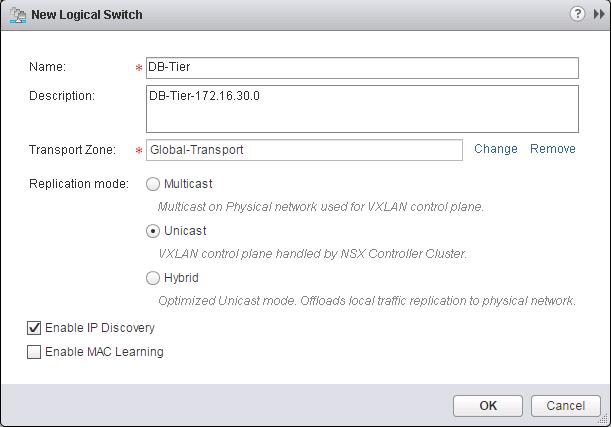
Task: Click the Name input field
Action: tap(362, 68)
